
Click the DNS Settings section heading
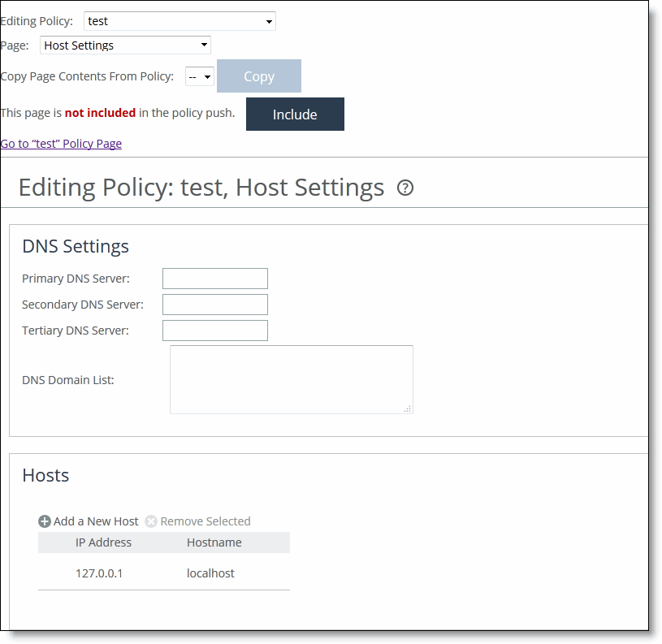pyautogui.click(x=76, y=246)
